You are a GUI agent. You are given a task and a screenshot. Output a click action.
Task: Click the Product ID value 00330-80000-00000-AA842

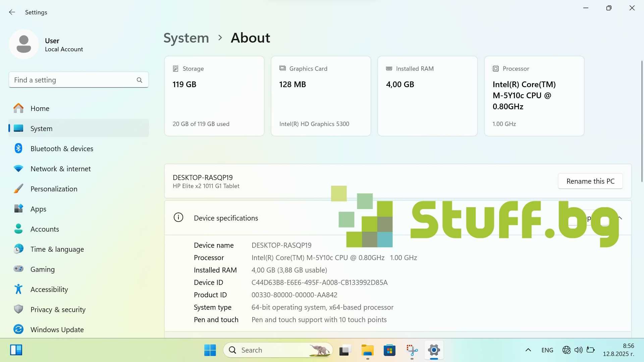294,295
